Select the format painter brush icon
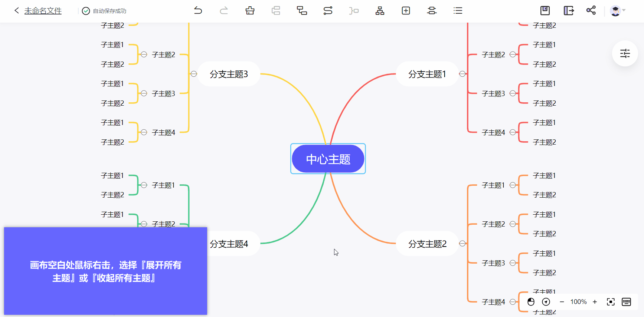 (250, 11)
